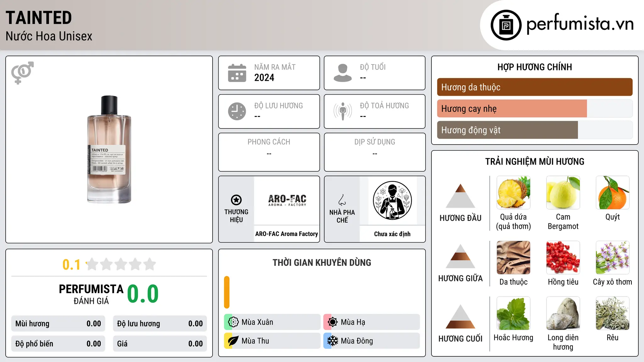Open the Cây xô thơm sage image

(x=613, y=258)
